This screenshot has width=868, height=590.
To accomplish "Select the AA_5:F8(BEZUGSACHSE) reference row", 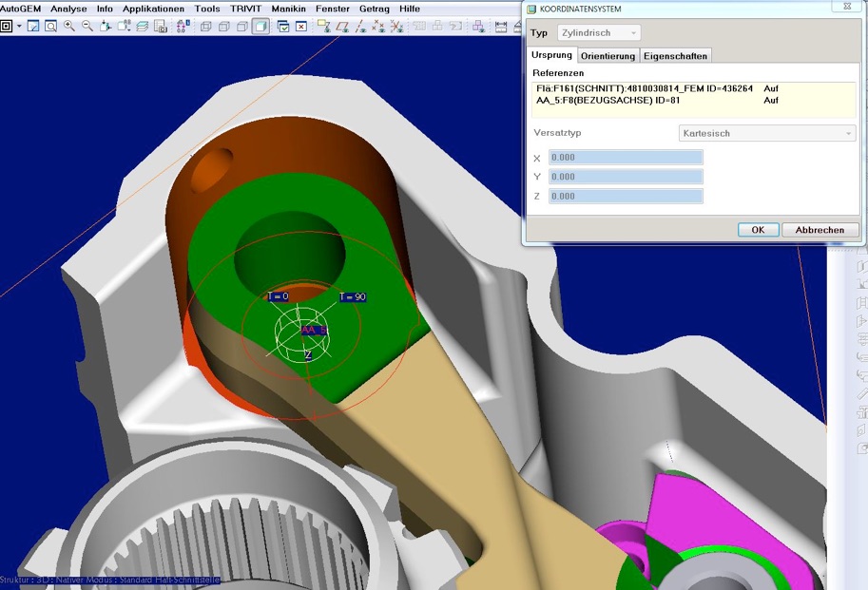I will (694, 101).
